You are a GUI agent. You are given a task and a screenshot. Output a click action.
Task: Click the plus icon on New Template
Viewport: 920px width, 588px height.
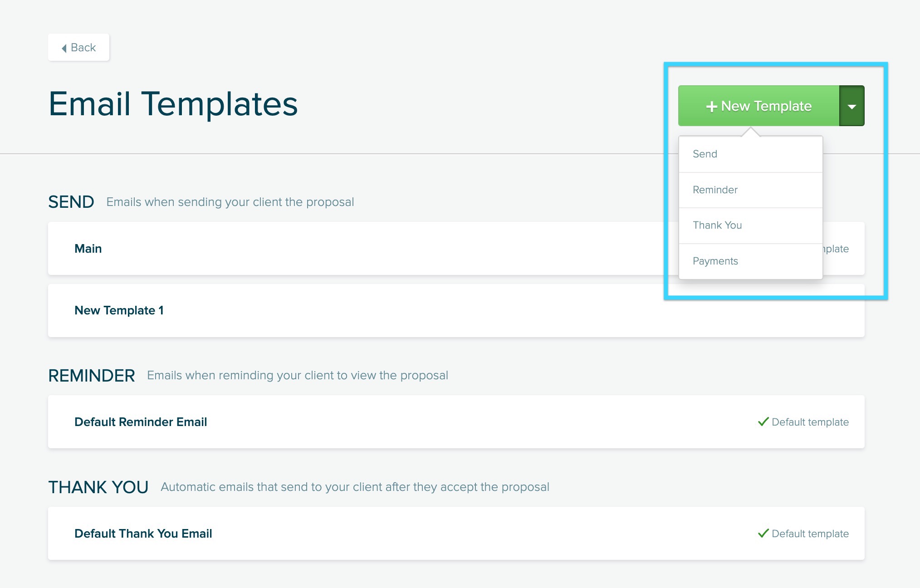pyautogui.click(x=711, y=107)
